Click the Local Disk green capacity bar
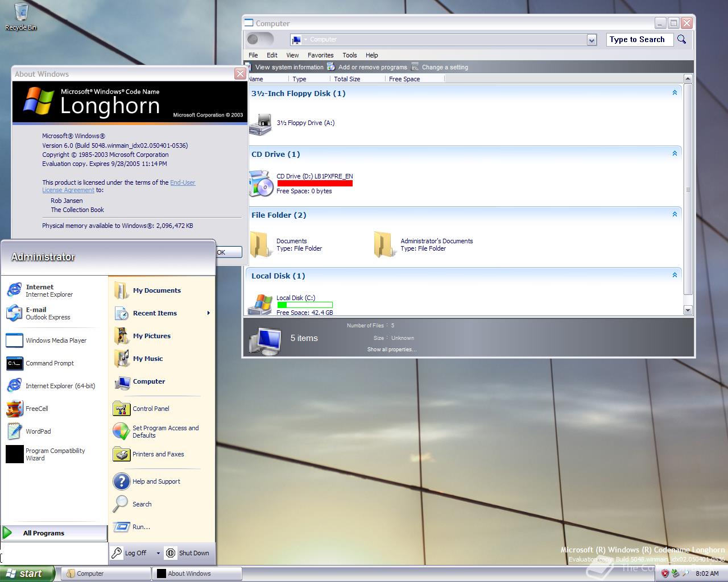This screenshot has height=582, width=728. (304, 305)
